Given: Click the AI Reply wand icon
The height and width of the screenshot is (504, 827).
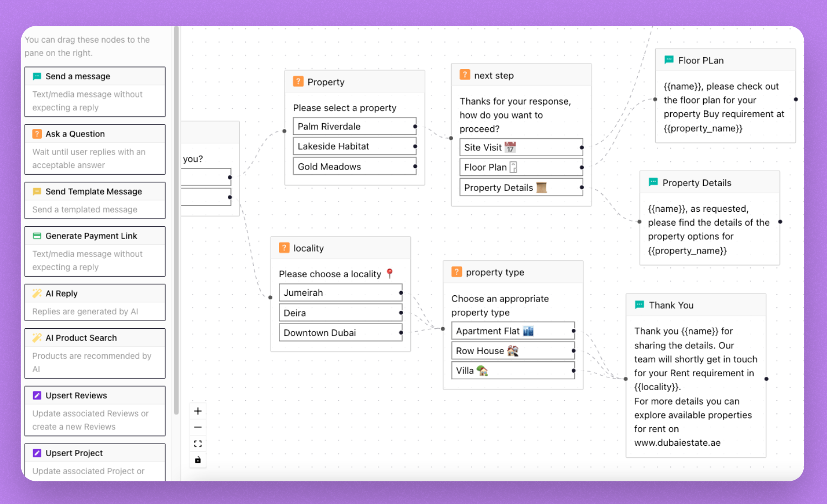Looking at the screenshot, I should [x=37, y=293].
